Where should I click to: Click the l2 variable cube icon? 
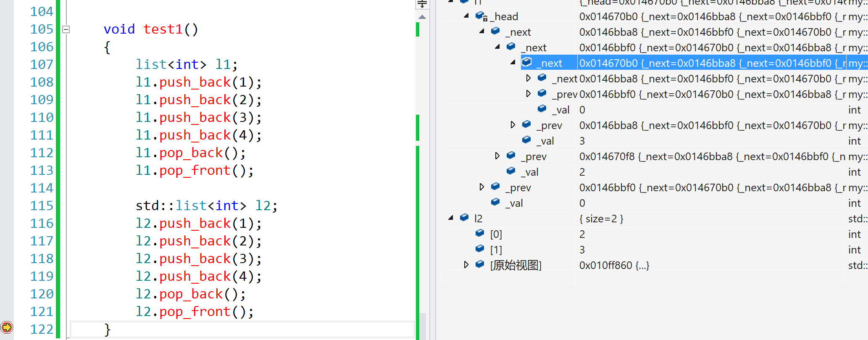(x=464, y=218)
